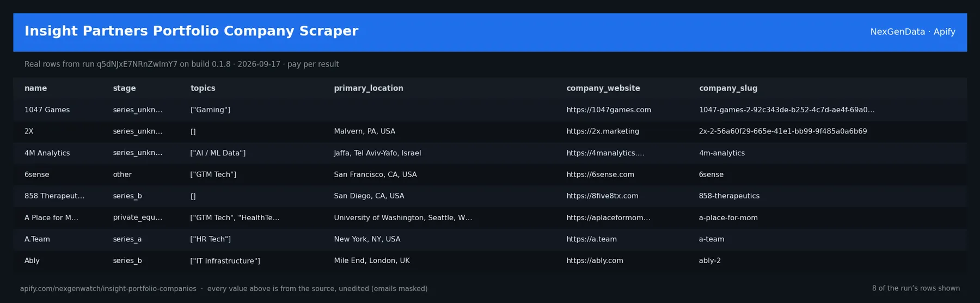Image resolution: width=980 pixels, height=303 pixels.
Task: Click the '["Gaming"]' topics cell
Action: point(210,110)
